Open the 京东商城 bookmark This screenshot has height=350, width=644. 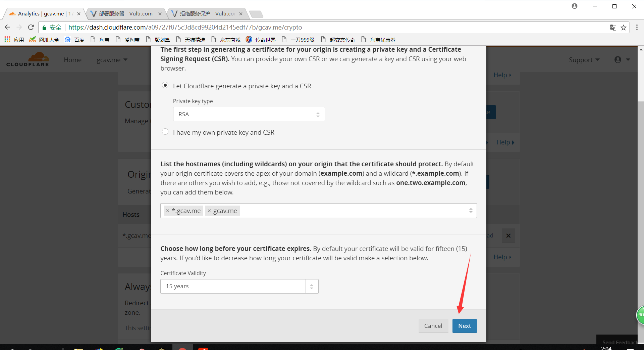226,40
